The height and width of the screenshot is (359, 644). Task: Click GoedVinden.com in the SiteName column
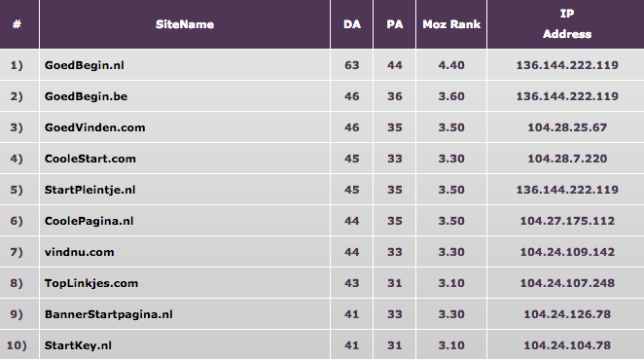pos(95,127)
